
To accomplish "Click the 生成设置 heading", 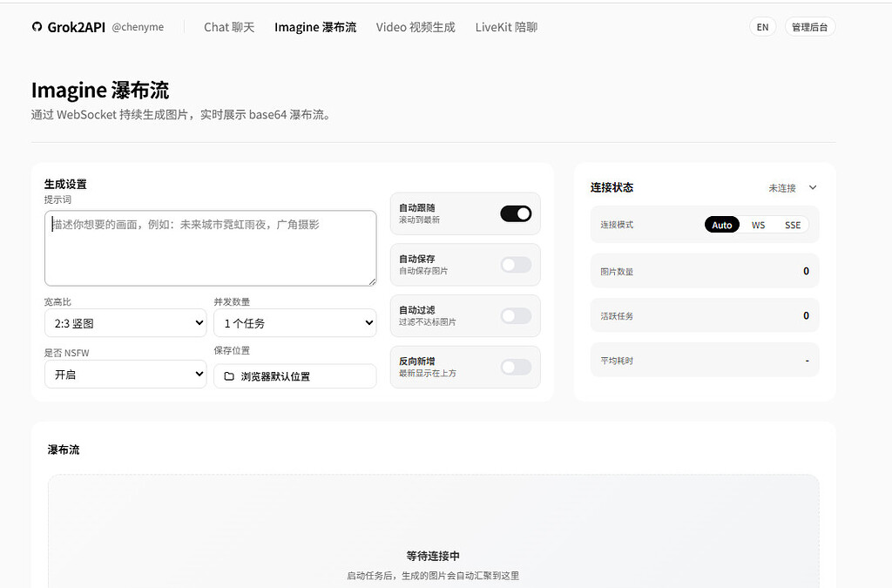I will (x=65, y=184).
